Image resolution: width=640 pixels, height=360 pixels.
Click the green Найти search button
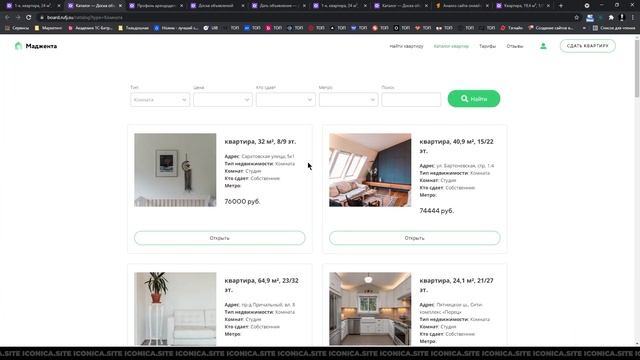474,99
